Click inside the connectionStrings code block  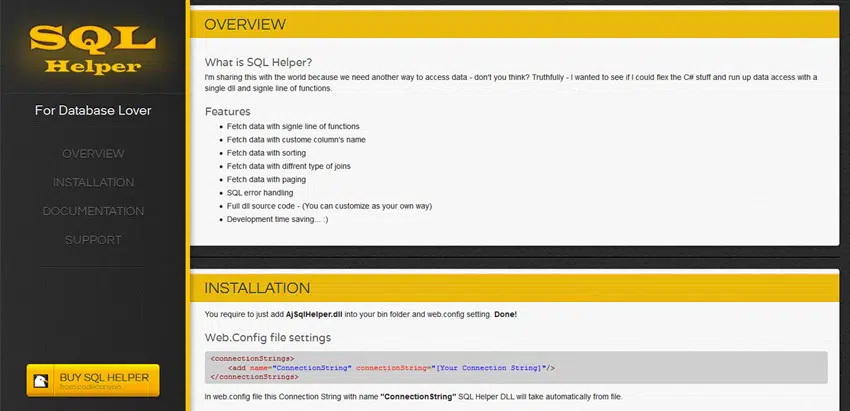click(514, 367)
